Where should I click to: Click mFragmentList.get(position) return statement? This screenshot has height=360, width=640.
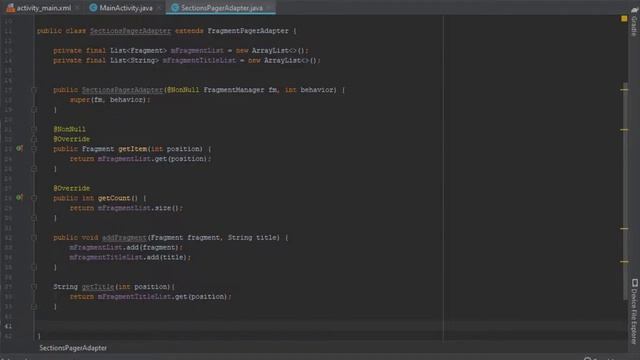point(140,158)
